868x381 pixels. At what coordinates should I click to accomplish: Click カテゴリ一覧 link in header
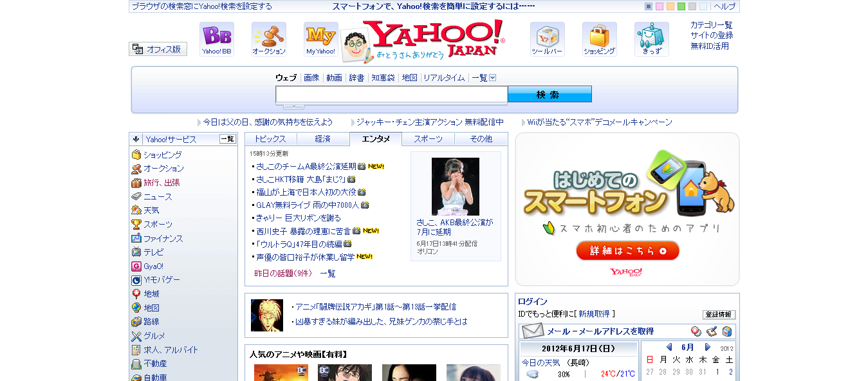712,25
